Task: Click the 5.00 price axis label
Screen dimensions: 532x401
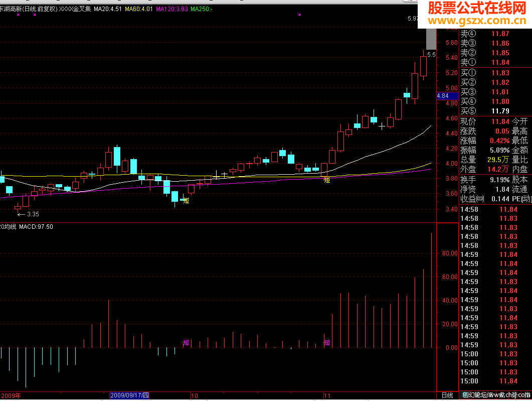Action: pyautogui.click(x=452, y=88)
